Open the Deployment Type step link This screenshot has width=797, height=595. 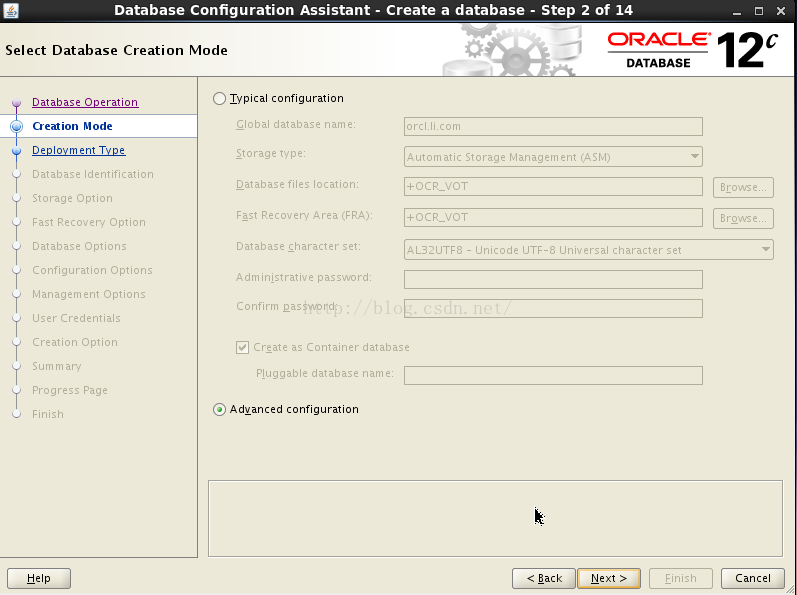coord(78,150)
